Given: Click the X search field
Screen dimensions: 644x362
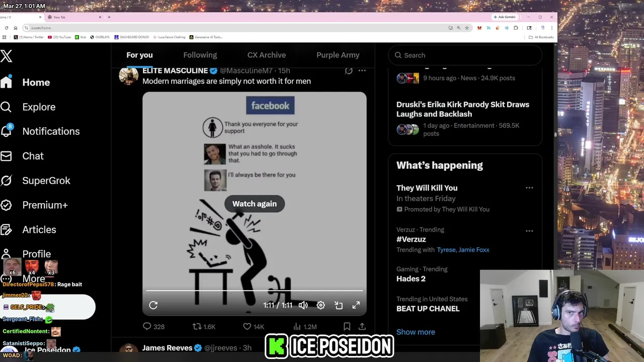Looking at the screenshot, I should pyautogui.click(x=465, y=55).
